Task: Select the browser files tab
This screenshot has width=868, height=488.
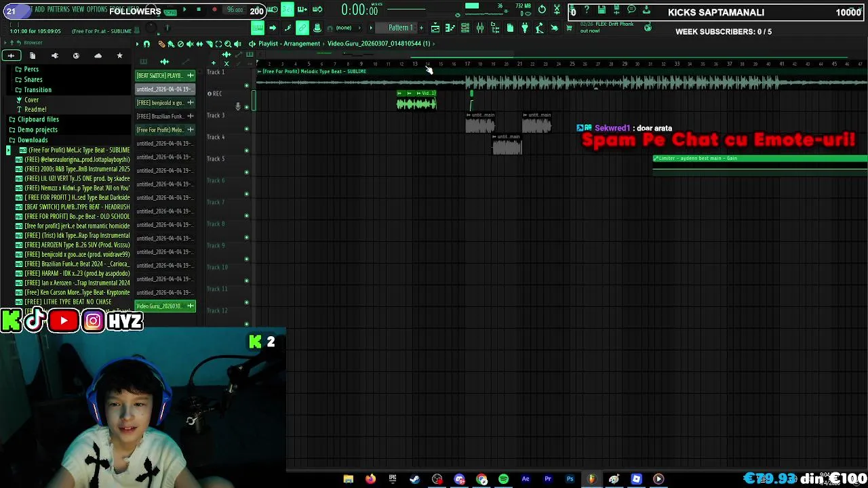Action: (x=33, y=56)
